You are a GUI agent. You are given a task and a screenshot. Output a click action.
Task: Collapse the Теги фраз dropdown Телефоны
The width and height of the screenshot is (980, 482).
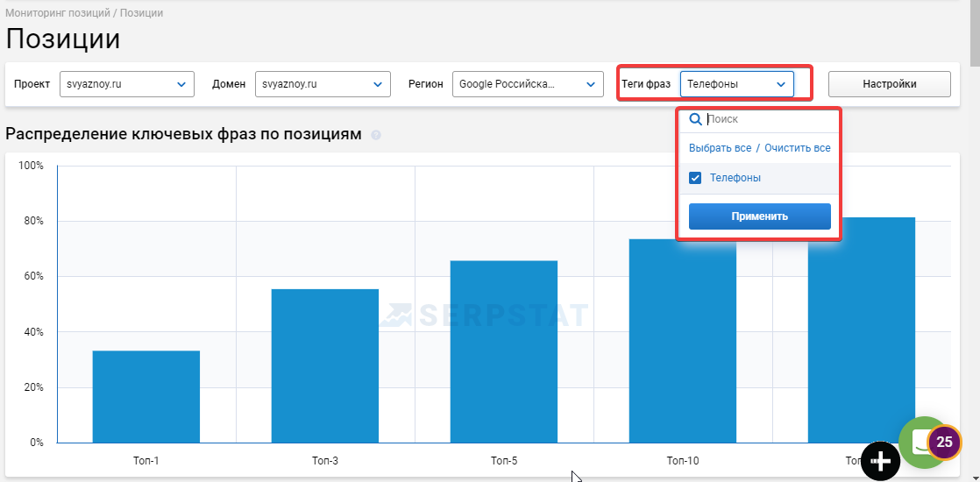[x=737, y=84]
